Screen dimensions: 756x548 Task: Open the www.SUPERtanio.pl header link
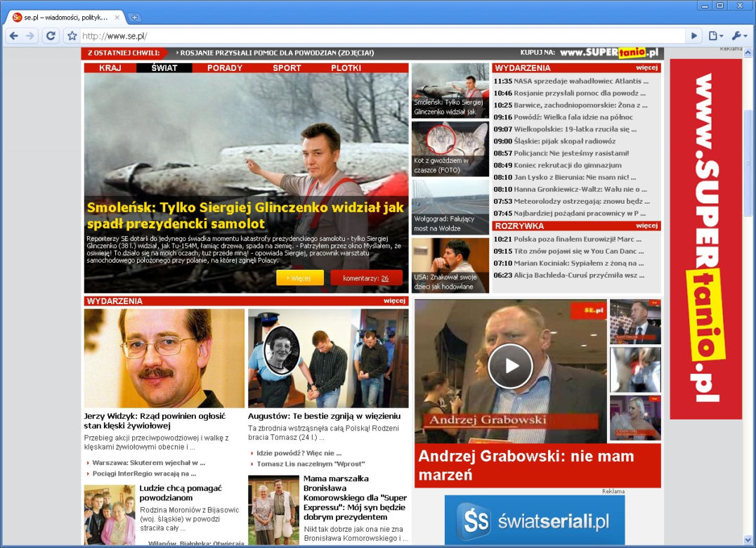(609, 53)
